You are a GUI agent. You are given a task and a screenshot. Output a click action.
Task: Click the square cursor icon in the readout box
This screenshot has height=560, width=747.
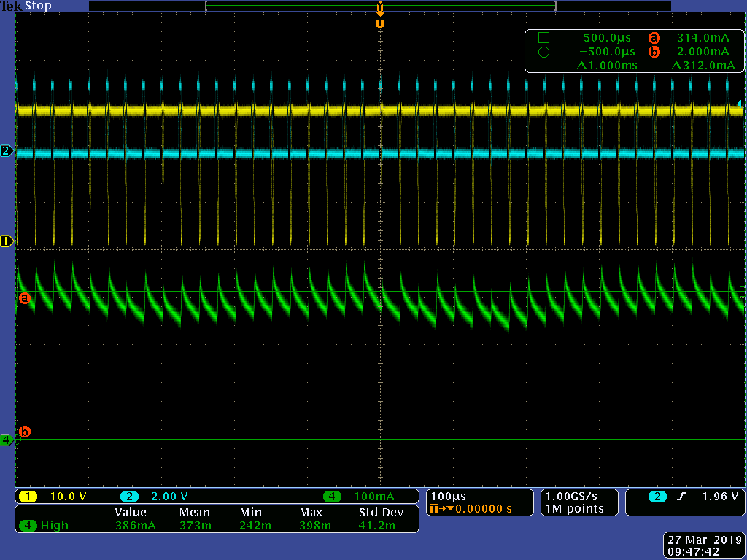click(543, 38)
